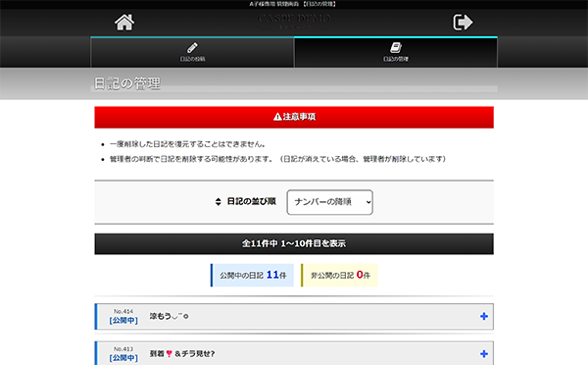Open the 日記の投稿 tab
Viewport: 588px width, 365px height.
coord(192,53)
